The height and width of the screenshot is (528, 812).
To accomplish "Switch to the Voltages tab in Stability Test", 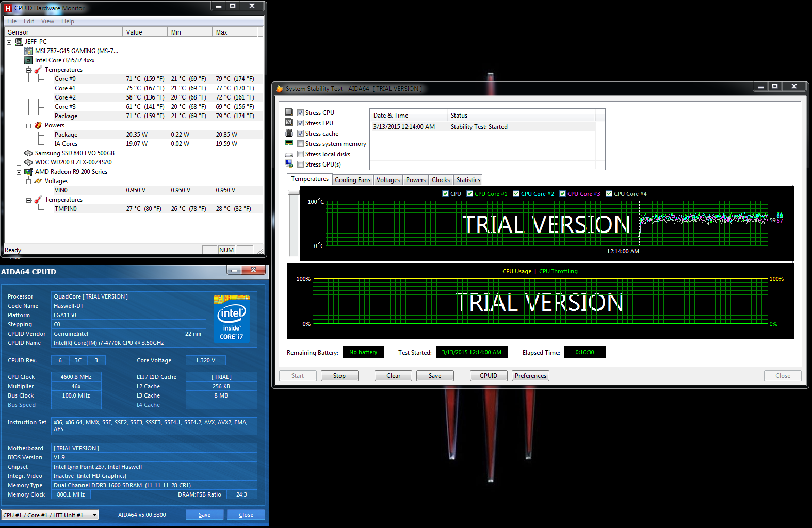I will (x=388, y=180).
